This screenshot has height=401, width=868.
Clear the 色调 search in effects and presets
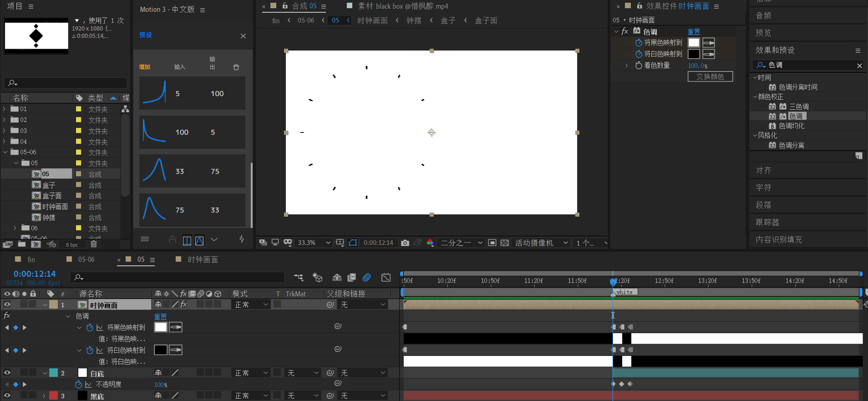click(x=859, y=66)
